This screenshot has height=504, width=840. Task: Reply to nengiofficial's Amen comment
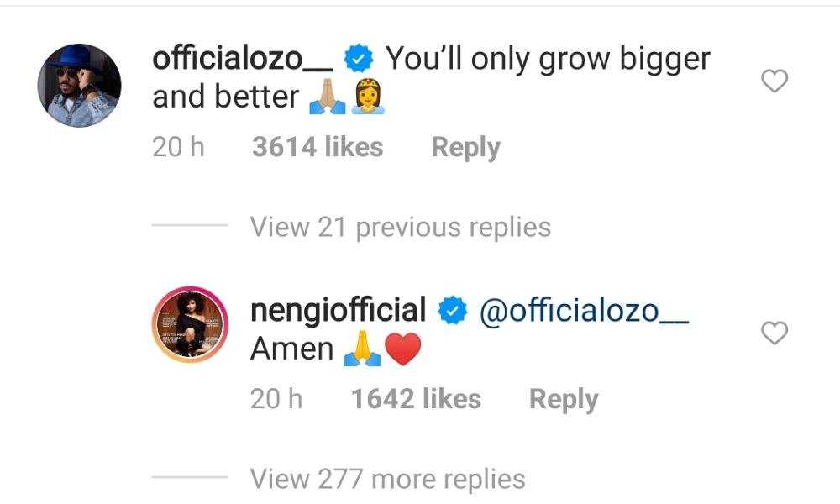(x=563, y=399)
